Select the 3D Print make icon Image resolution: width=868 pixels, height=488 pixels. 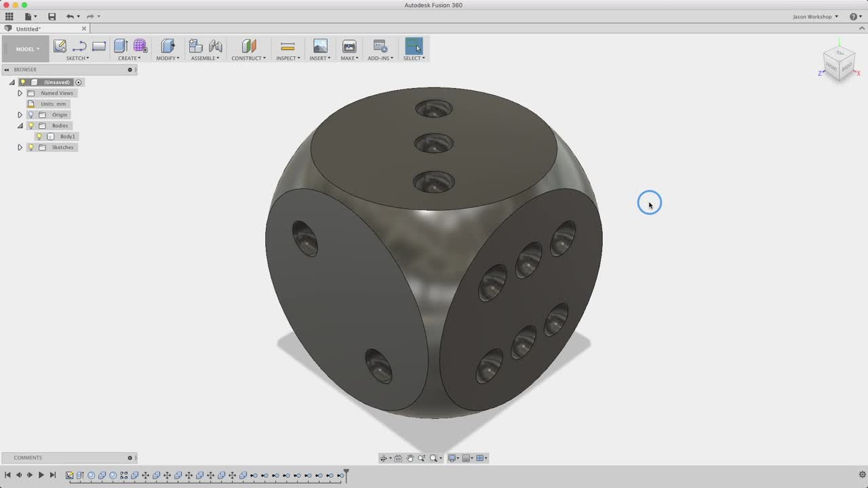click(x=349, y=46)
